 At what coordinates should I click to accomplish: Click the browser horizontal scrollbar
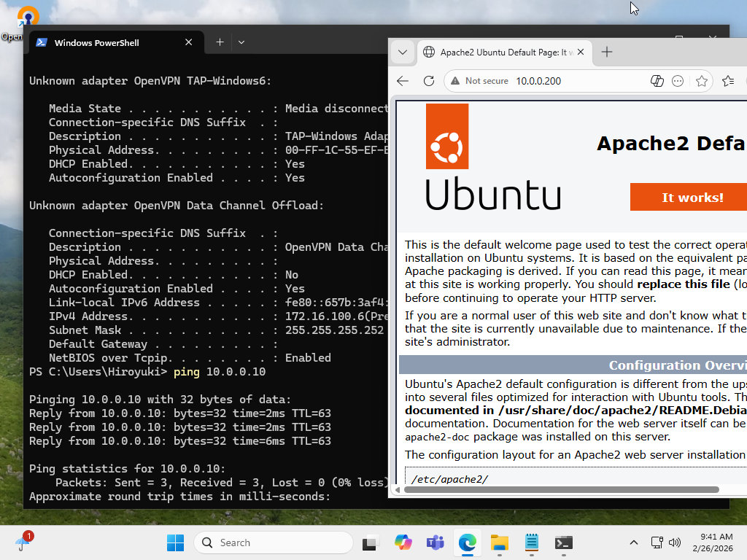[561, 489]
